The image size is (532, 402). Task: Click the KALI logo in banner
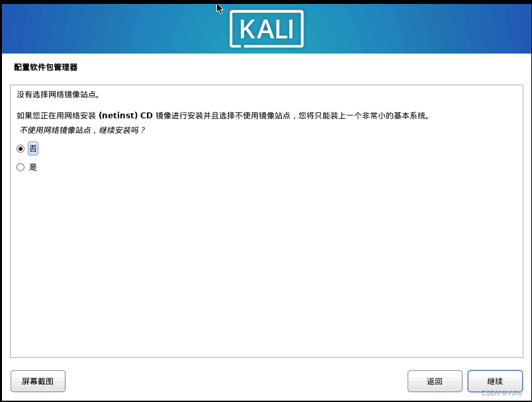click(267, 29)
